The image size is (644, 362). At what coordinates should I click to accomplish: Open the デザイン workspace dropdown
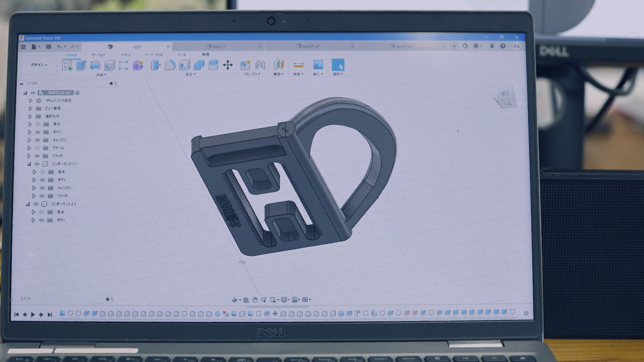(39, 65)
